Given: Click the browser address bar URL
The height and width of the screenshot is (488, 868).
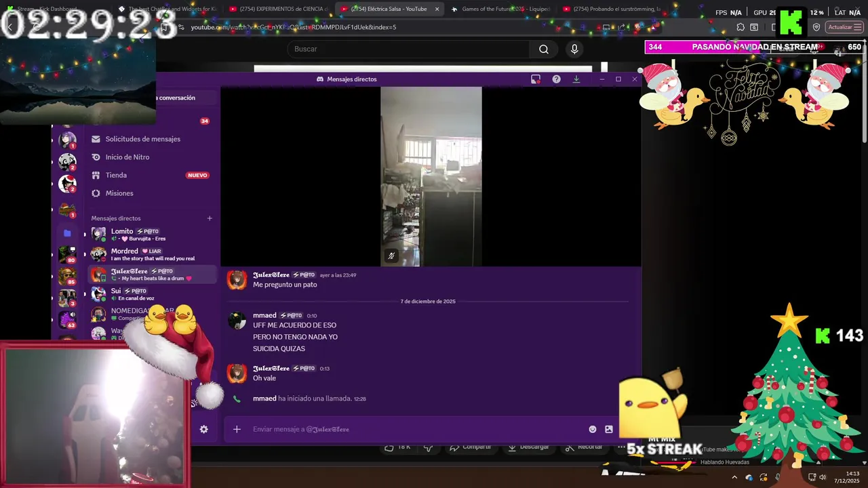Looking at the screenshot, I should click(x=294, y=27).
